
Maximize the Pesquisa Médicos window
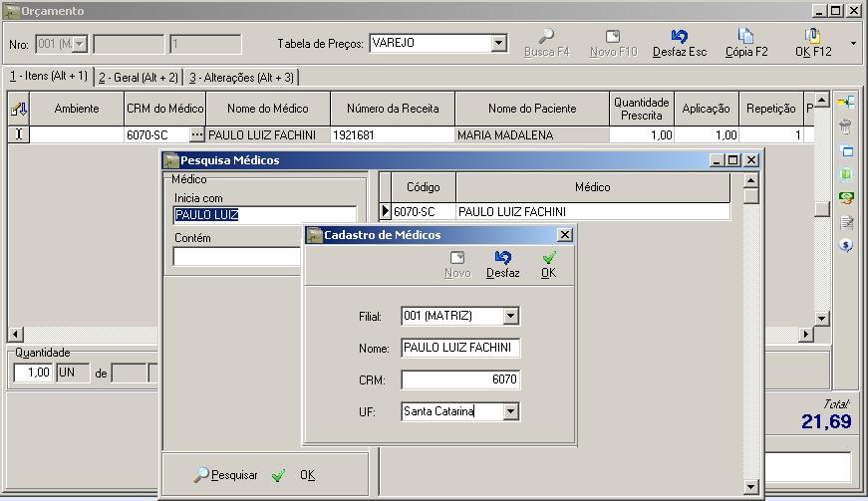click(732, 160)
